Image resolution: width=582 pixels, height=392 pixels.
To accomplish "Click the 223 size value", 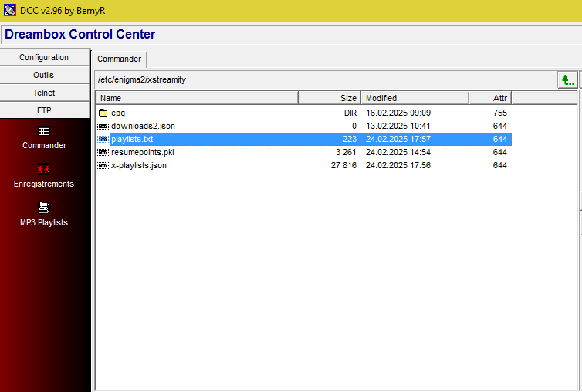I will click(350, 139).
